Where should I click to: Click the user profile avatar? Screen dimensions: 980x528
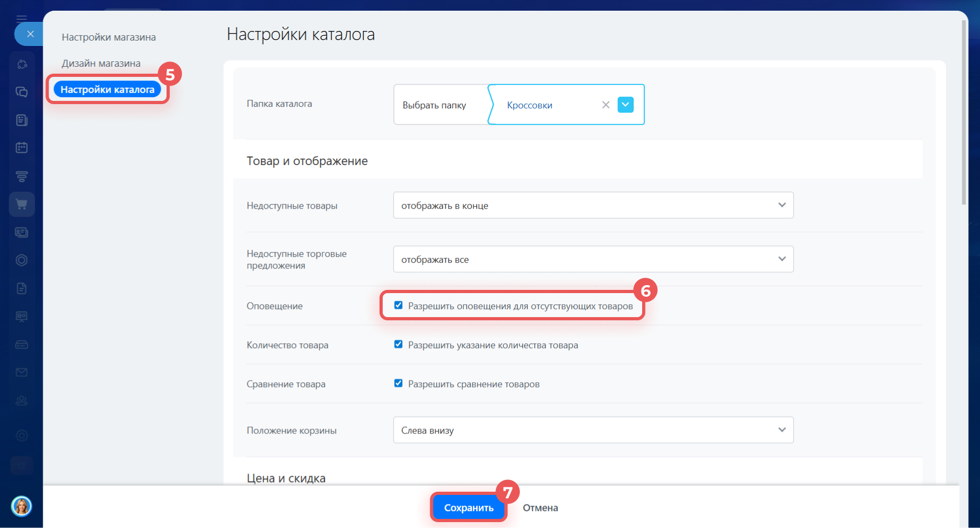(22, 506)
